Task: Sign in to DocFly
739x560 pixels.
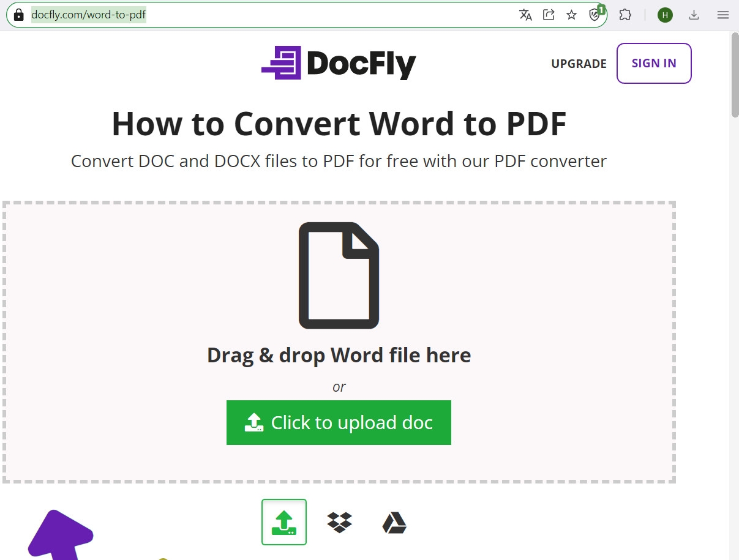Action: pyautogui.click(x=654, y=62)
